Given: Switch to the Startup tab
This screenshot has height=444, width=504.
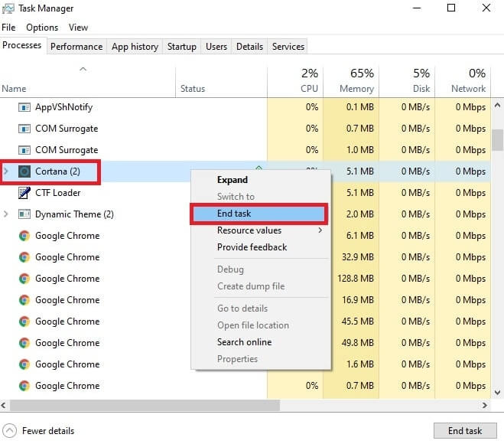Looking at the screenshot, I should click(181, 47).
